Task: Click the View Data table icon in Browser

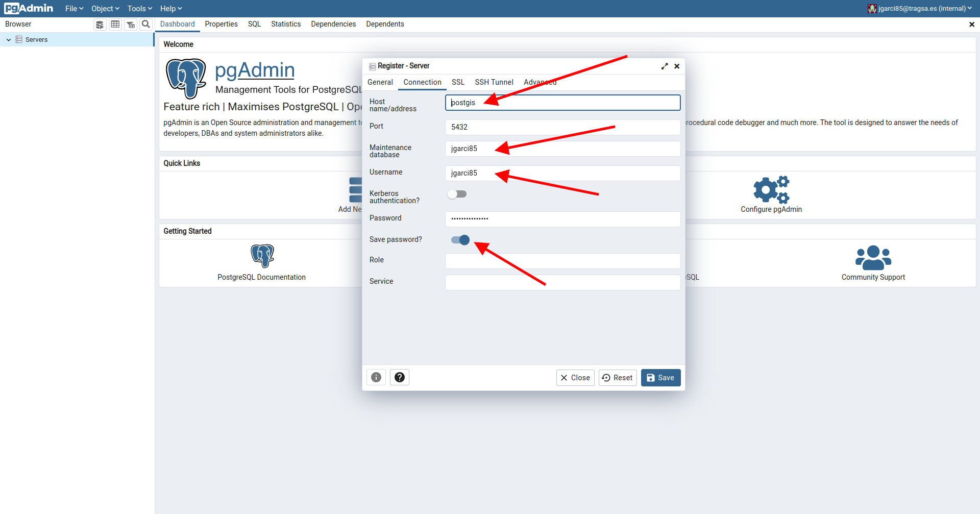Action: tap(115, 25)
